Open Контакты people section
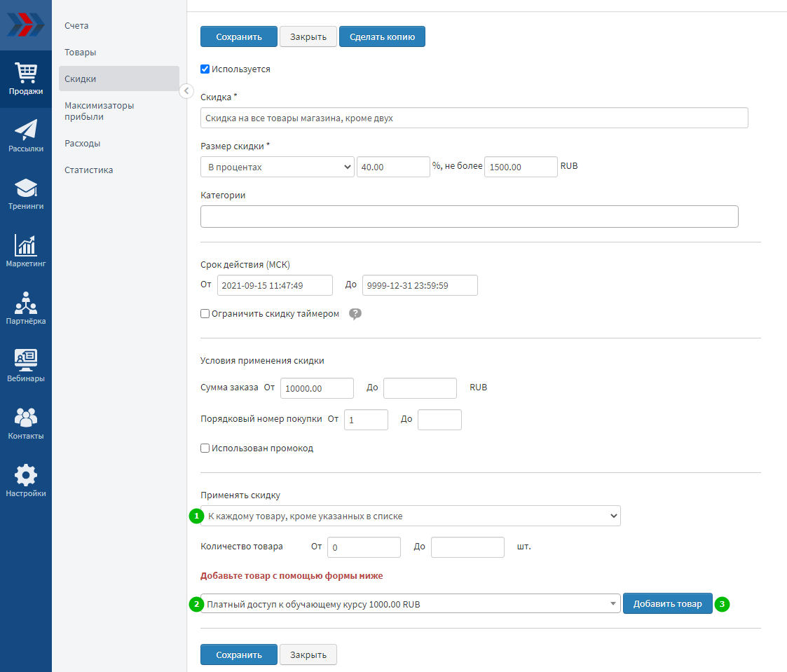The height and width of the screenshot is (672, 787). coord(26,423)
